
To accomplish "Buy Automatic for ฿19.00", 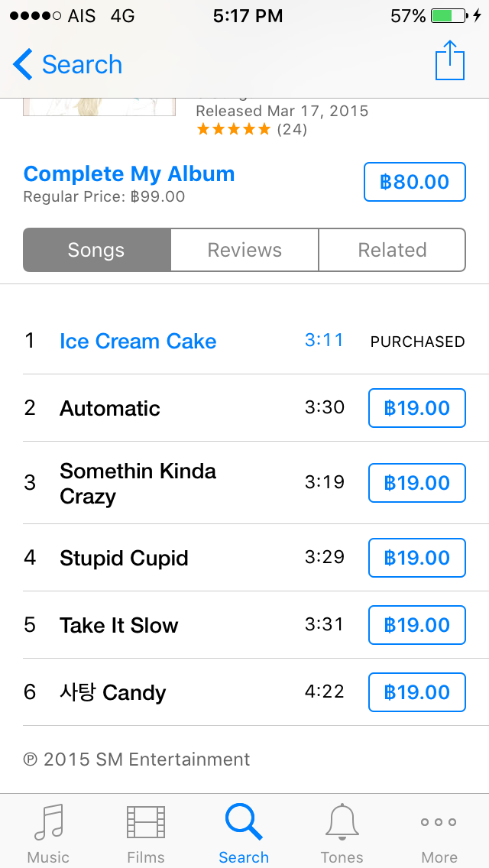I will (x=416, y=408).
